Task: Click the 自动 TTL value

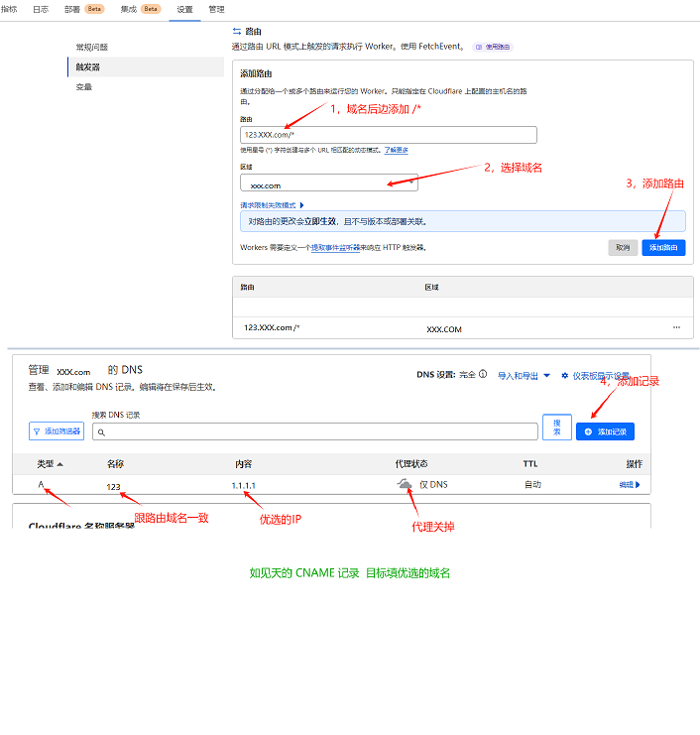Action: coord(532,485)
